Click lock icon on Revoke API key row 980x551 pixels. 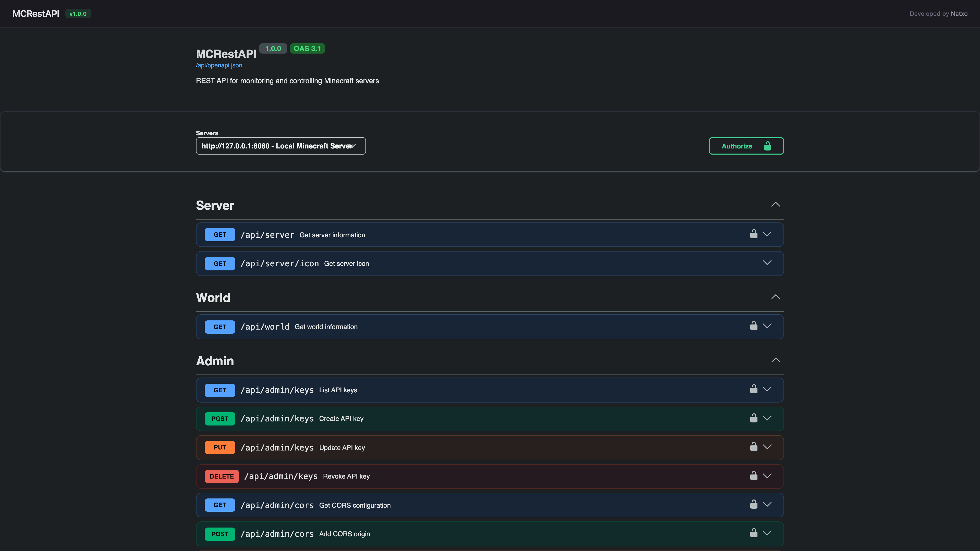754,476
